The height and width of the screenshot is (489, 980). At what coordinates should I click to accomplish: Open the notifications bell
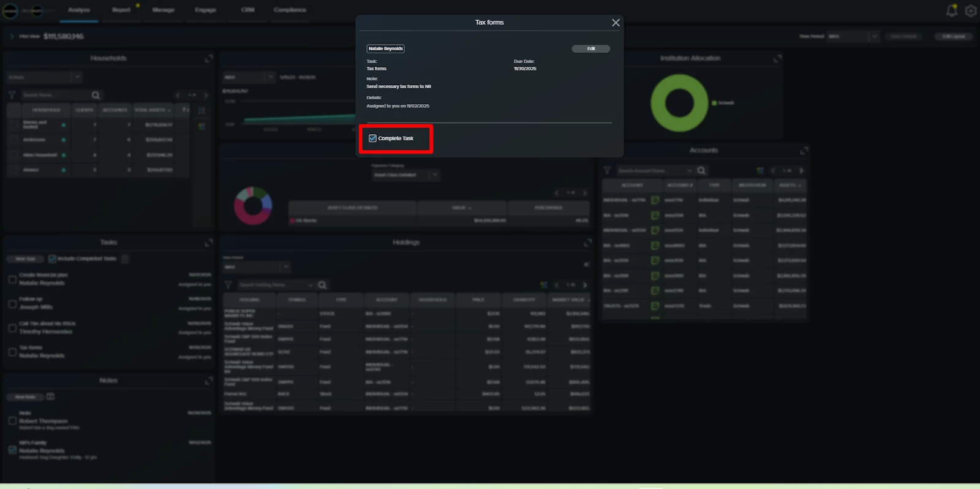[952, 10]
